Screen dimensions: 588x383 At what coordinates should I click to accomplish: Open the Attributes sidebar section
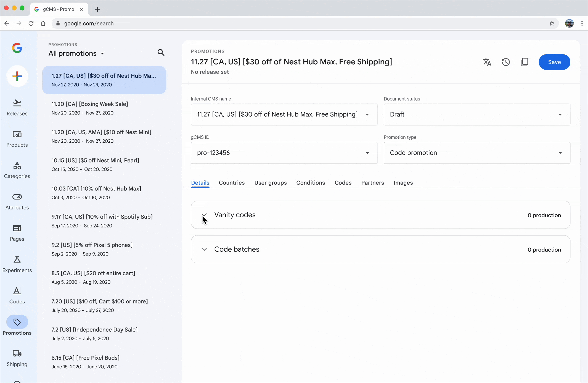(17, 201)
